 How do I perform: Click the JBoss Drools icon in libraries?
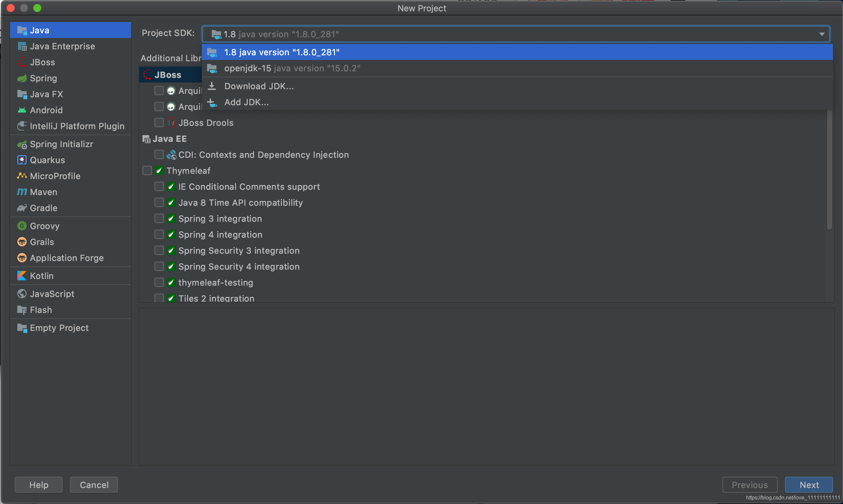tap(171, 123)
